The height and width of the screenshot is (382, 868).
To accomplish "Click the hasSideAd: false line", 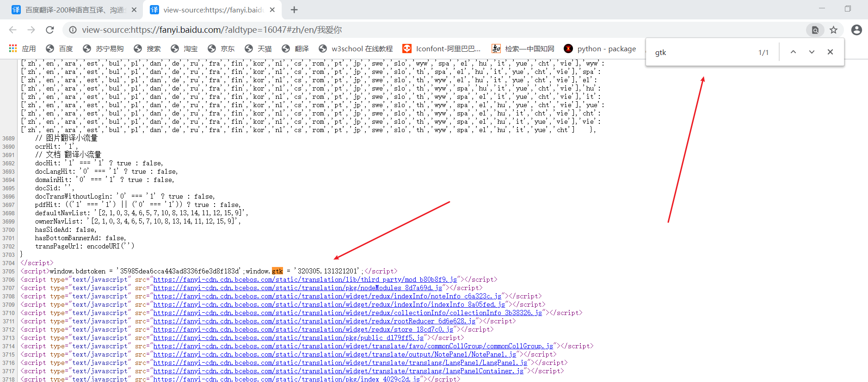I will pyautogui.click(x=66, y=230).
